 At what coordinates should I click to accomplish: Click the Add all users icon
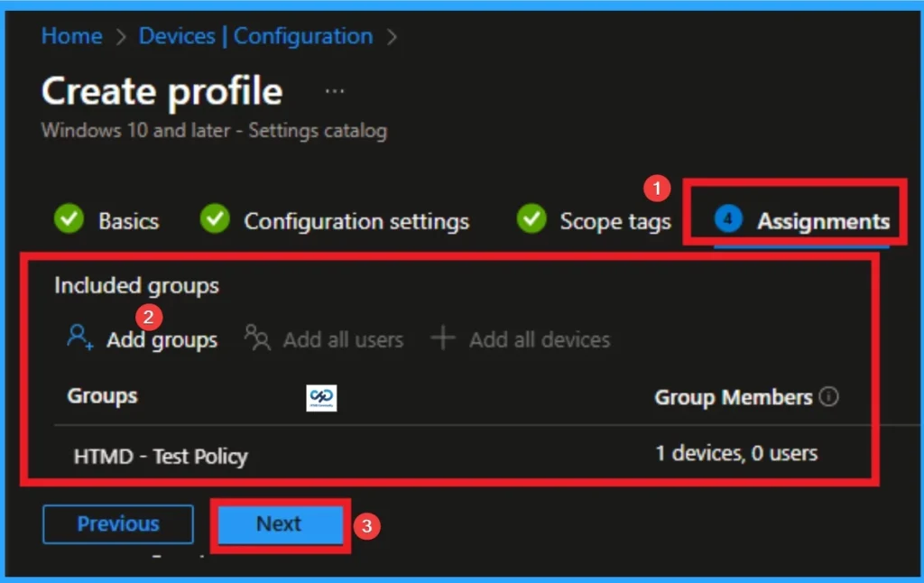[x=256, y=337]
